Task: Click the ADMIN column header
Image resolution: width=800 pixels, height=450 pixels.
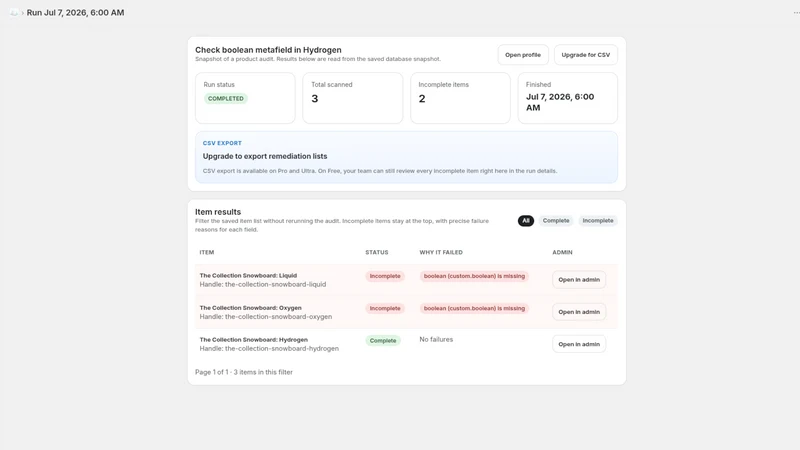Action: point(562,253)
